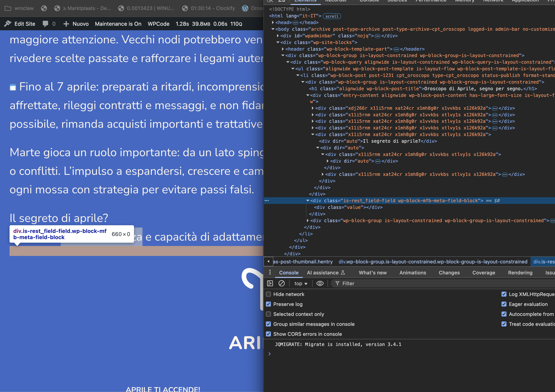Click the WPCode admin bar link
This screenshot has width=555, height=392.
pyautogui.click(x=158, y=24)
